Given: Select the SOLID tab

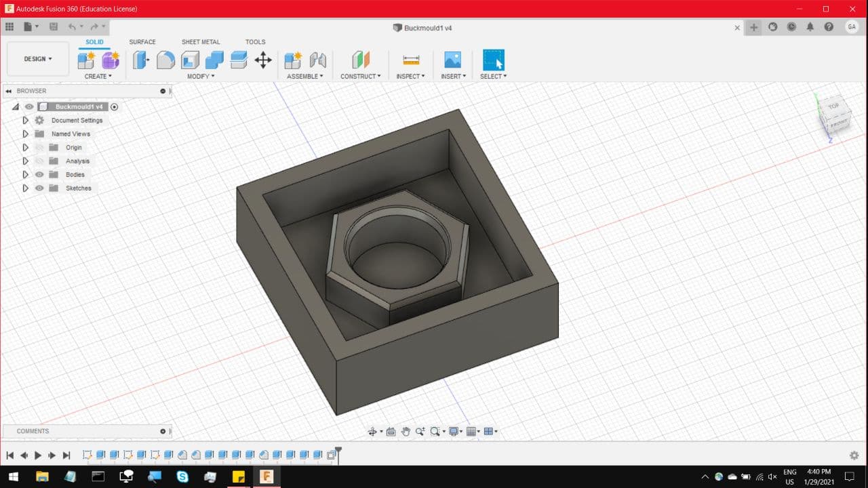Looking at the screenshot, I should tap(95, 42).
